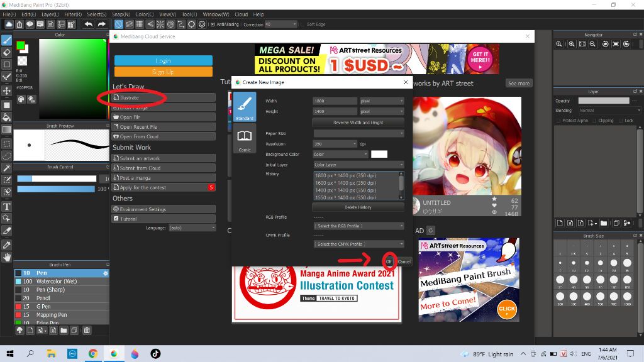Adjust the brush opacity slider at 100
Screen dimensions: 644x362
click(56, 189)
